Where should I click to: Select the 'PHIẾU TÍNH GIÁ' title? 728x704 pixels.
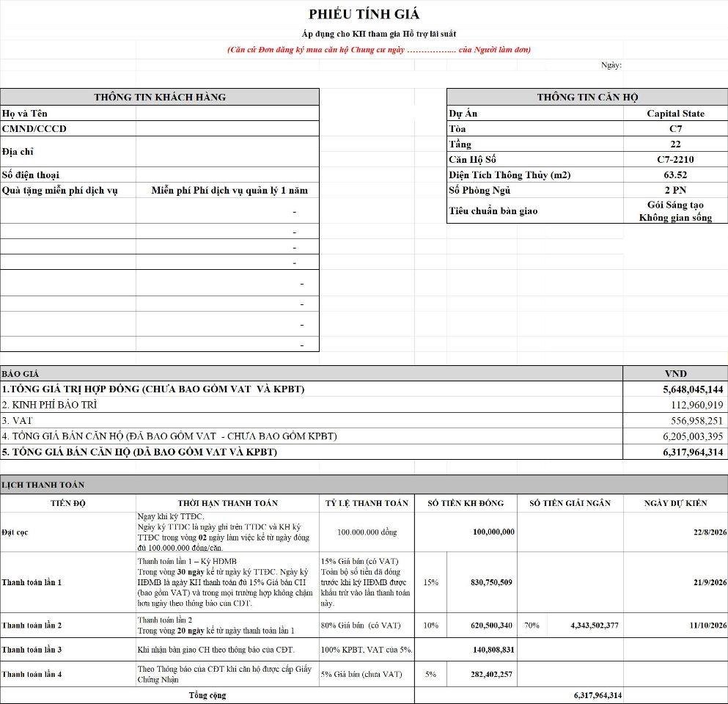click(364, 14)
